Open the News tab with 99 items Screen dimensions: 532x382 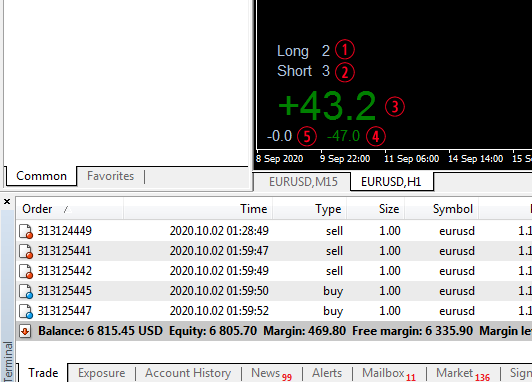[271, 374]
